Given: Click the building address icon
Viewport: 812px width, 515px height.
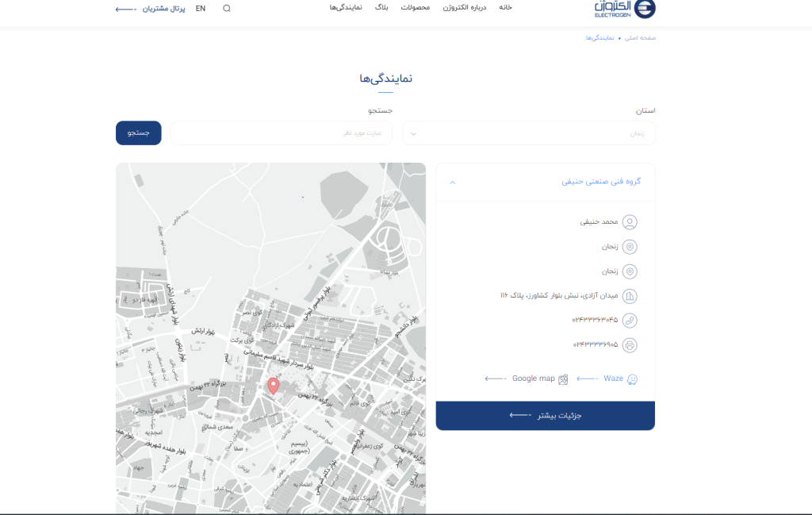Looking at the screenshot, I should pyautogui.click(x=630, y=296).
